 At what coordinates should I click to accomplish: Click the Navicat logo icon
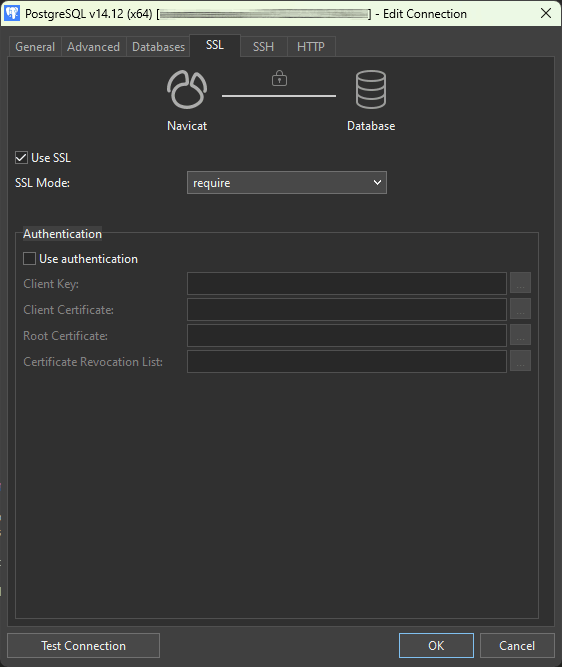[187, 89]
